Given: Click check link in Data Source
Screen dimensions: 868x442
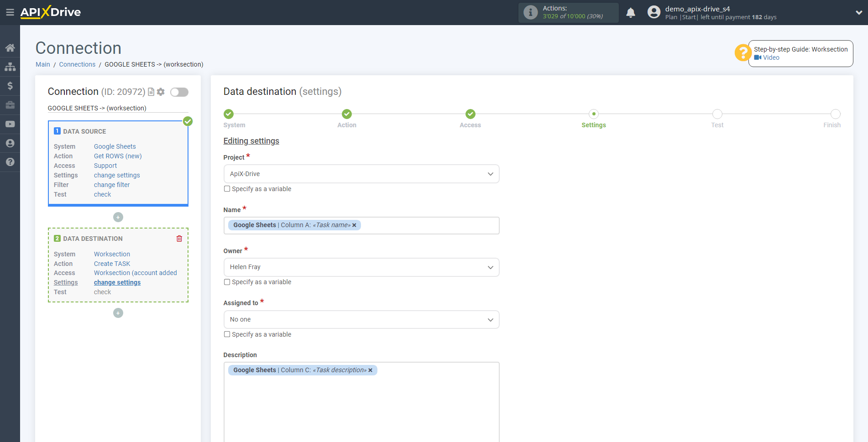Looking at the screenshot, I should [x=102, y=194].
